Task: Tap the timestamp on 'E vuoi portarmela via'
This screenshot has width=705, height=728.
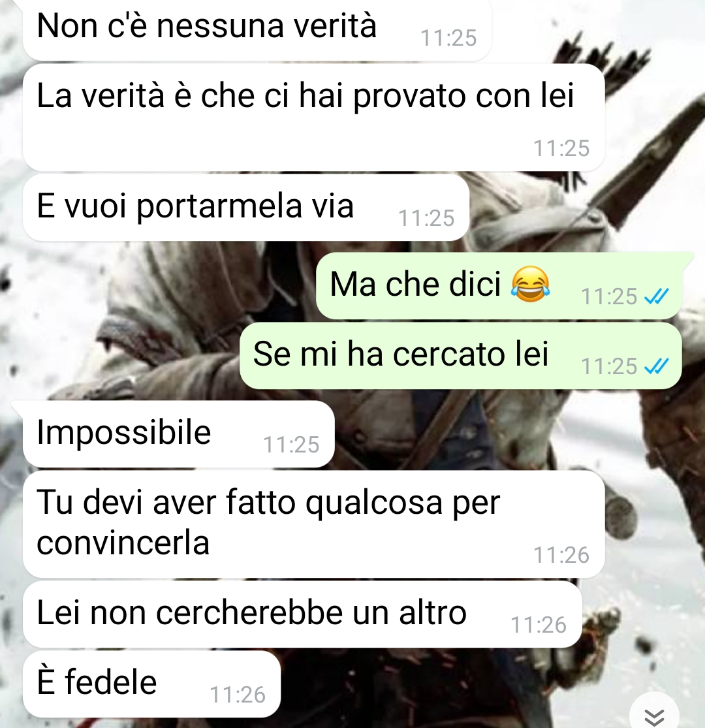Action: click(426, 218)
